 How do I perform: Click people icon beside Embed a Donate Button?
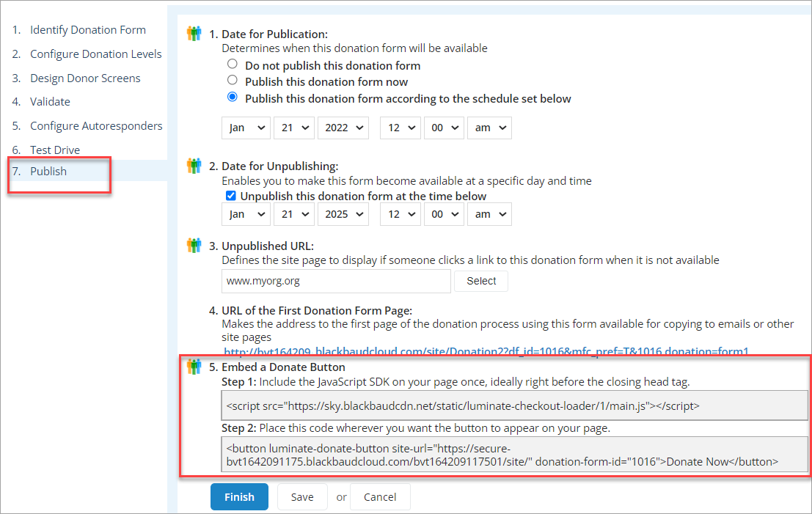194,367
